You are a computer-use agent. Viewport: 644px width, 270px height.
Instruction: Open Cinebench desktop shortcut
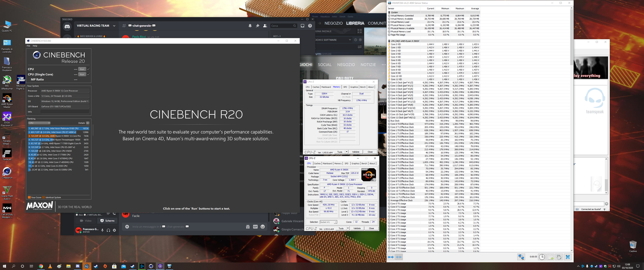pos(7,173)
